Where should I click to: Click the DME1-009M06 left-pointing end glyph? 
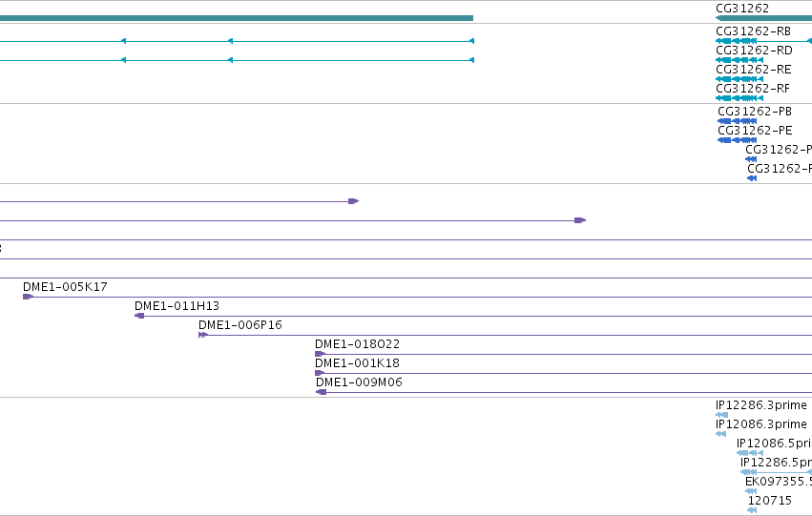[x=321, y=392]
